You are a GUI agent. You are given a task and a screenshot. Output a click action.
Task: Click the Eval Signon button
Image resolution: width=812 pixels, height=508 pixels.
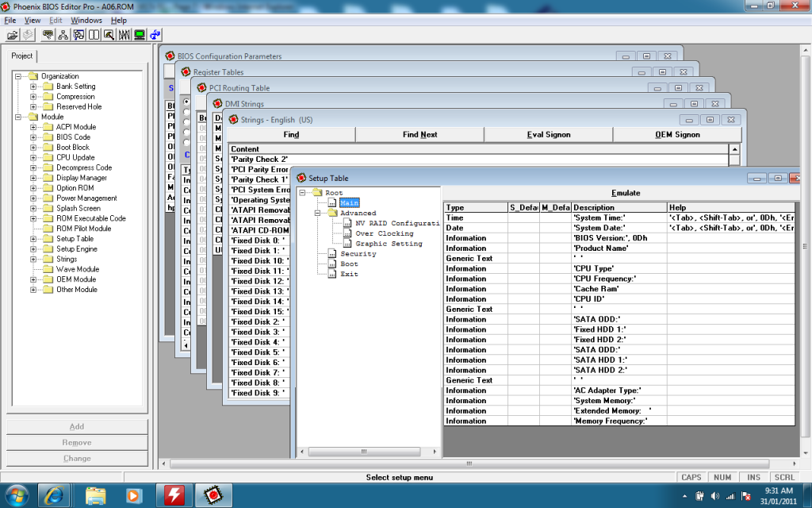[549, 134]
